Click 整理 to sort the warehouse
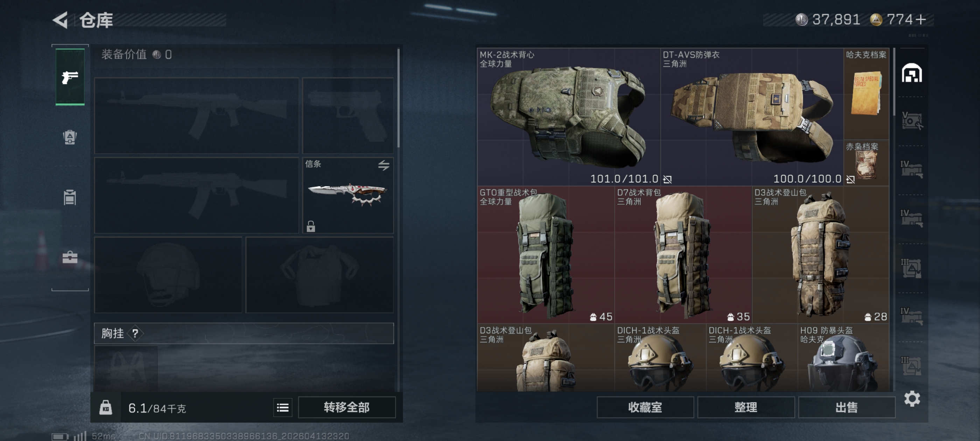This screenshot has height=441, width=980. [x=745, y=408]
